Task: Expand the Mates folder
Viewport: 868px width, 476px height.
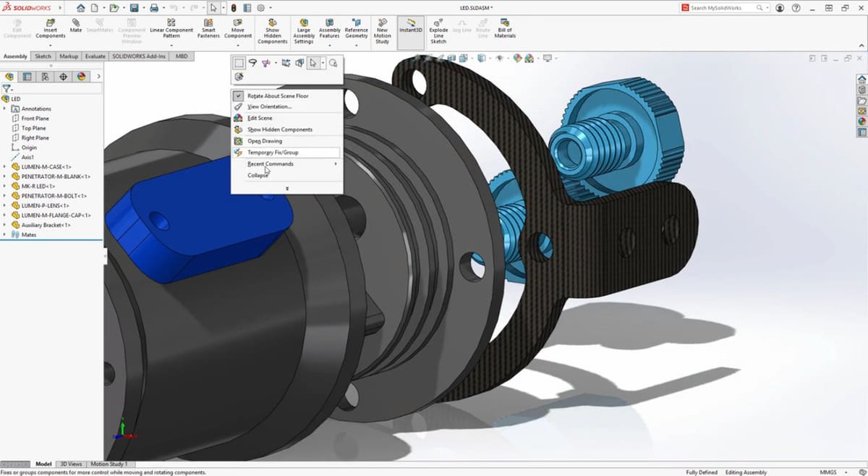Action: pos(5,234)
